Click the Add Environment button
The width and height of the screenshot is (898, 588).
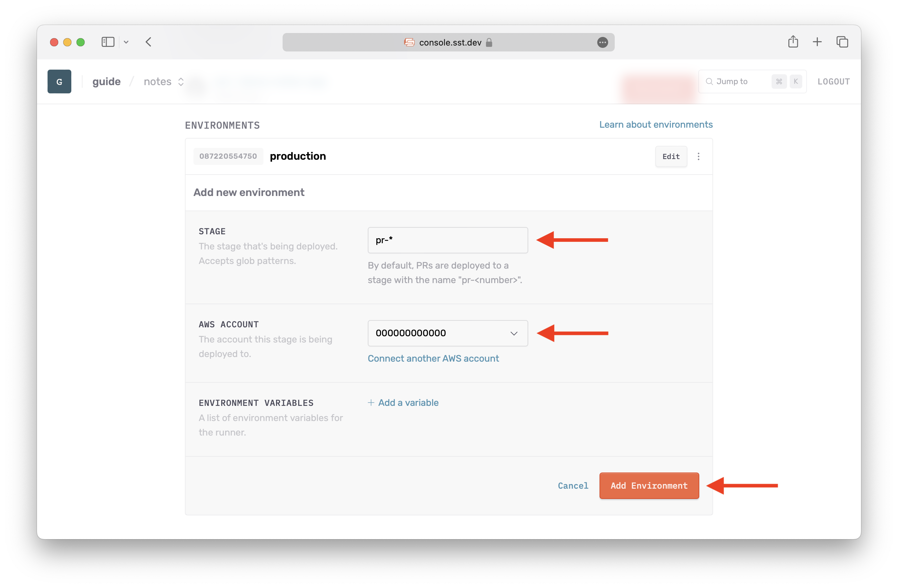648,485
